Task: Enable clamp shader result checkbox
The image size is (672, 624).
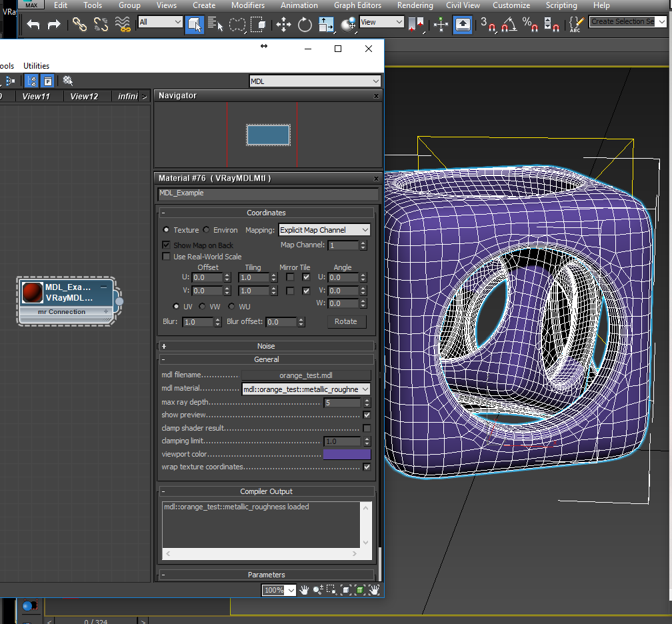Action: (x=367, y=428)
